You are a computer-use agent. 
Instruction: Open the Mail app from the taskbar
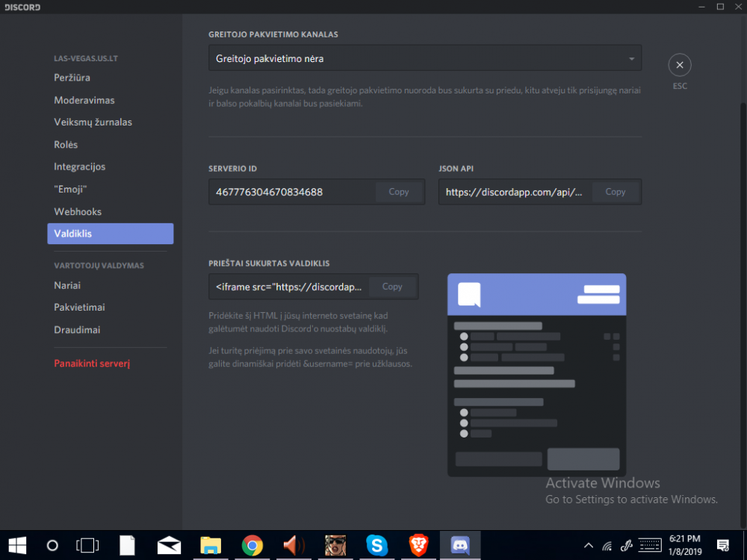tap(170, 545)
